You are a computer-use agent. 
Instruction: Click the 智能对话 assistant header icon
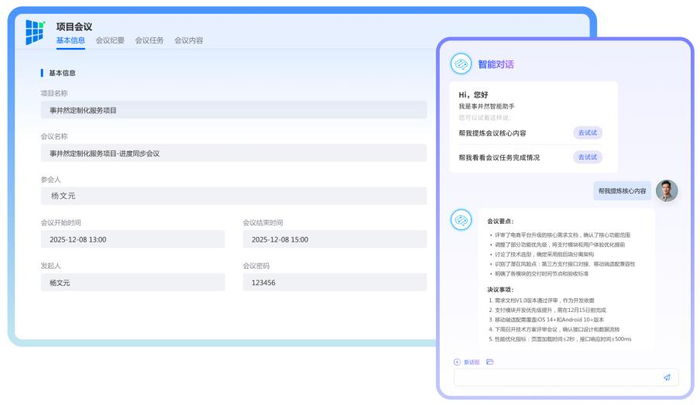[x=461, y=63]
